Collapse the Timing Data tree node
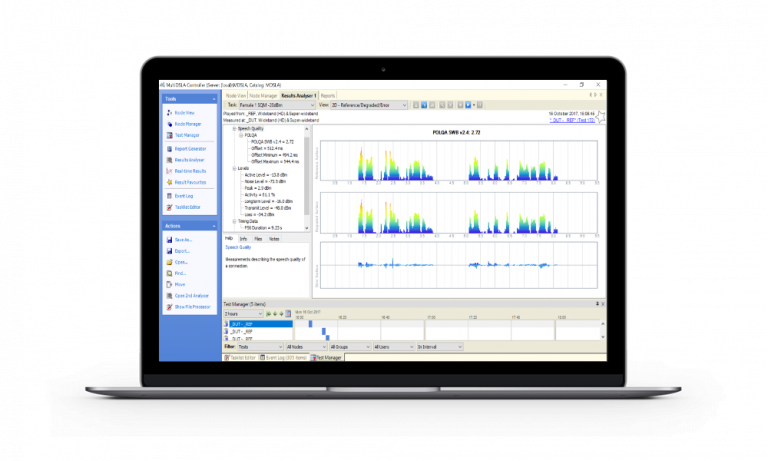The width and height of the screenshot is (768, 461). [234, 221]
